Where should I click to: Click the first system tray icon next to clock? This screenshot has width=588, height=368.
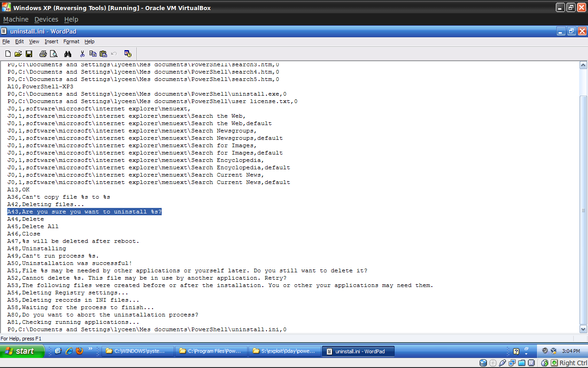tap(545, 351)
